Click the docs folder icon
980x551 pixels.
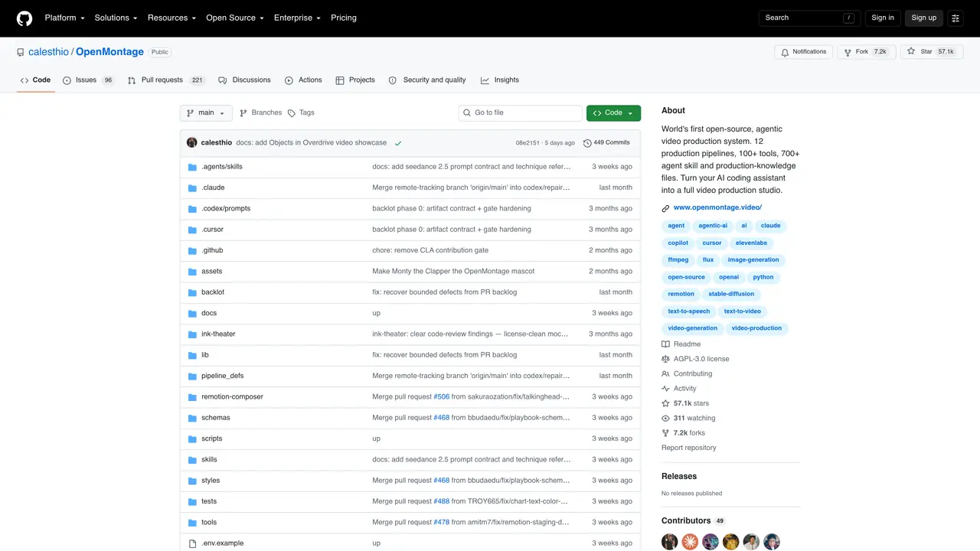click(193, 313)
